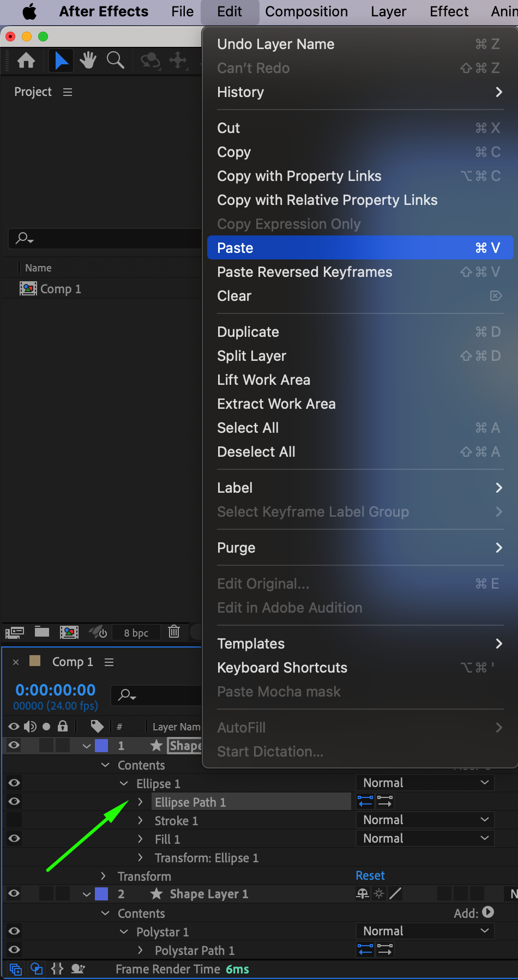The image size is (518, 980).
Task: Open the History submenu
Action: point(360,92)
